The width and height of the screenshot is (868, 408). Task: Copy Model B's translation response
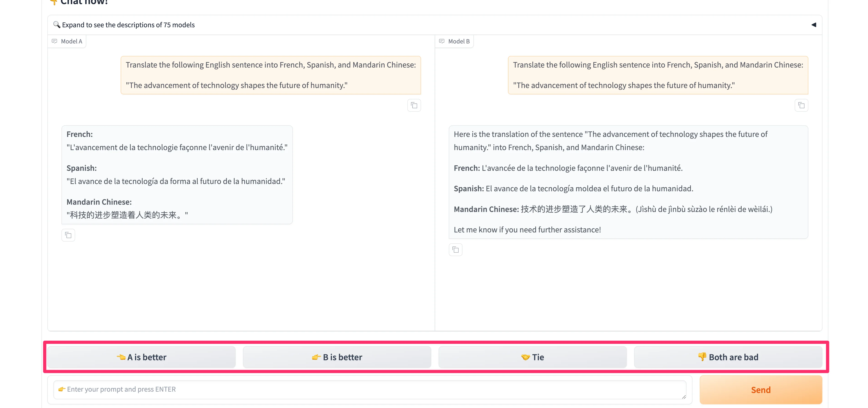pyautogui.click(x=455, y=250)
